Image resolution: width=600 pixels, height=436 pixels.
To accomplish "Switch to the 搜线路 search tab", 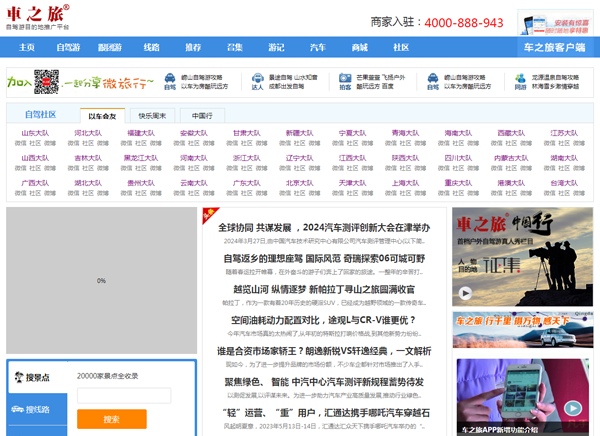I will pyautogui.click(x=37, y=409).
